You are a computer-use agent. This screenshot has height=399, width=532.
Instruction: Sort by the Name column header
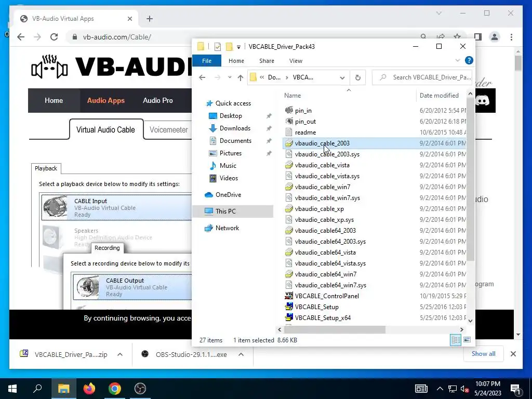(349, 96)
